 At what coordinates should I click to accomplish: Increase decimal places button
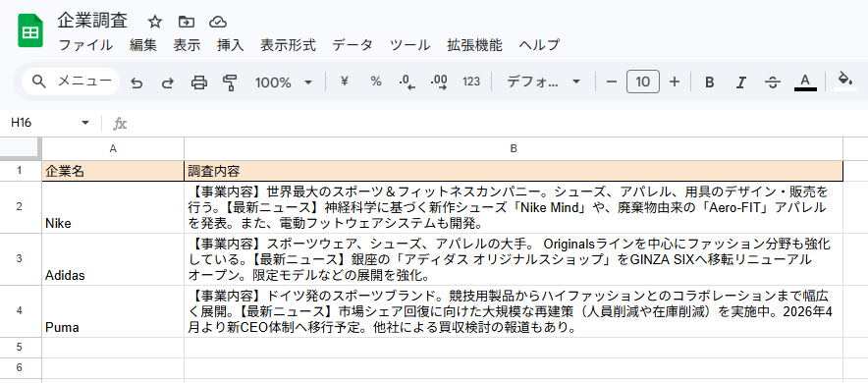tap(439, 82)
